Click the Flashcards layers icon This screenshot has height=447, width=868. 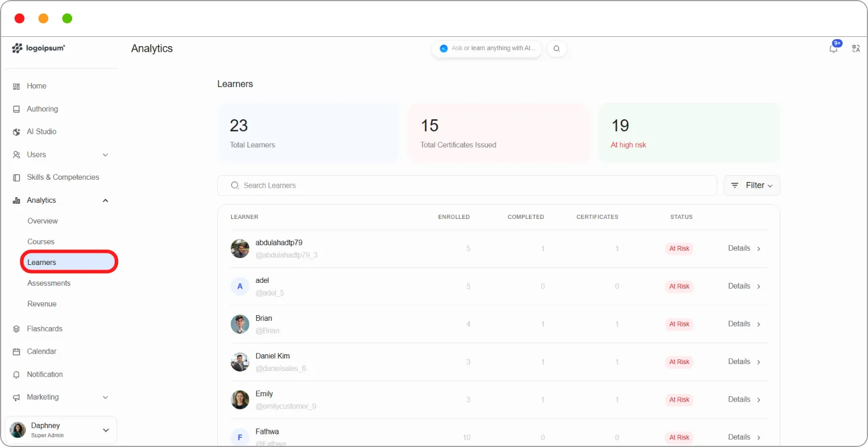click(x=16, y=329)
